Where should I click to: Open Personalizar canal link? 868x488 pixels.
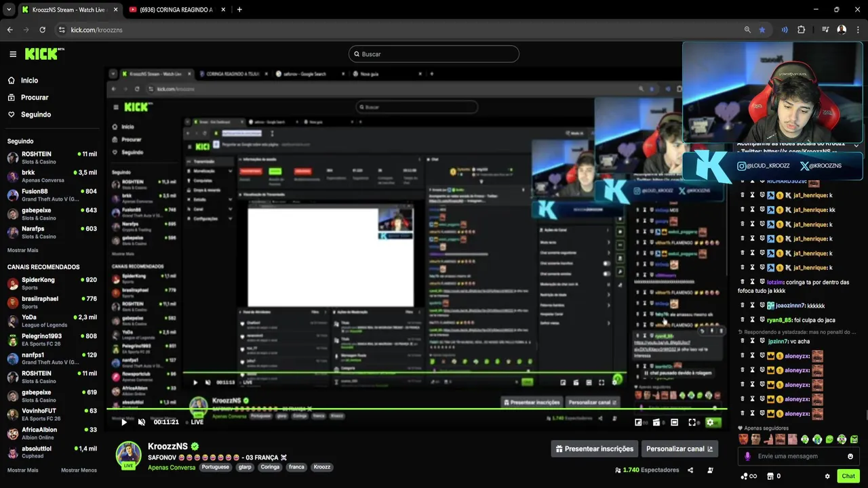[679, 449]
